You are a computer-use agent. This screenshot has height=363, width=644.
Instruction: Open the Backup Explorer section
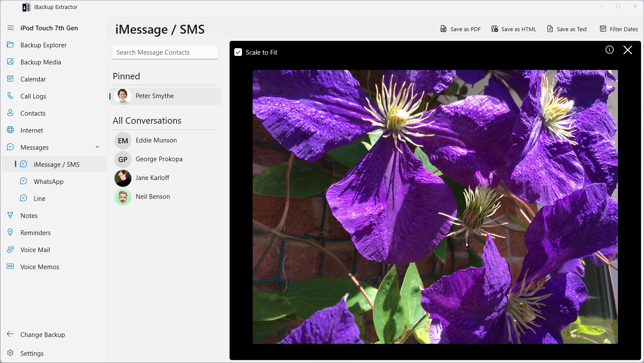coord(44,45)
